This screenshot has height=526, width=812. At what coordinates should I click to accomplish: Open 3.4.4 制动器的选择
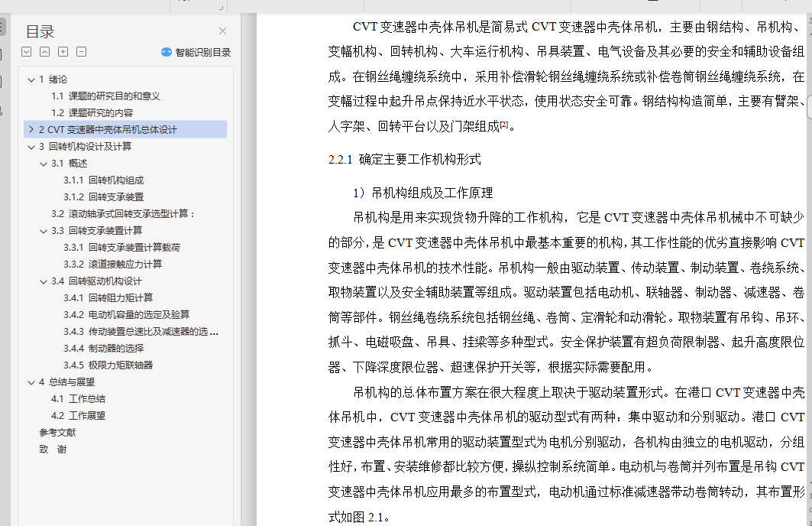click(104, 349)
